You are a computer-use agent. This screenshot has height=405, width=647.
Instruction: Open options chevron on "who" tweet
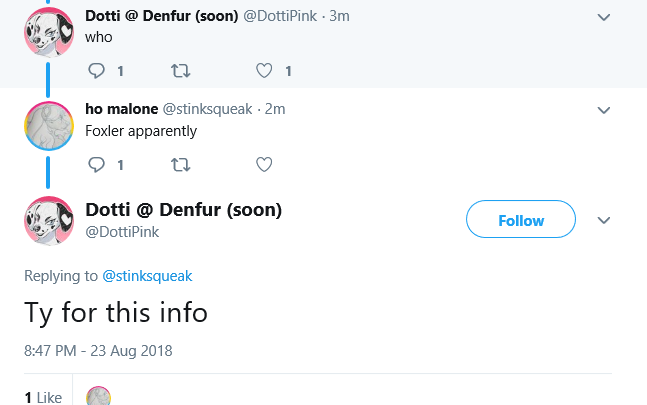[x=604, y=17]
